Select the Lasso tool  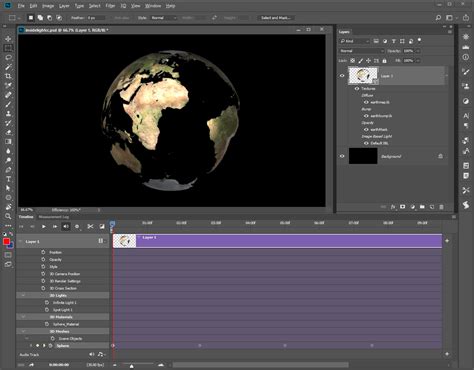coord(8,57)
